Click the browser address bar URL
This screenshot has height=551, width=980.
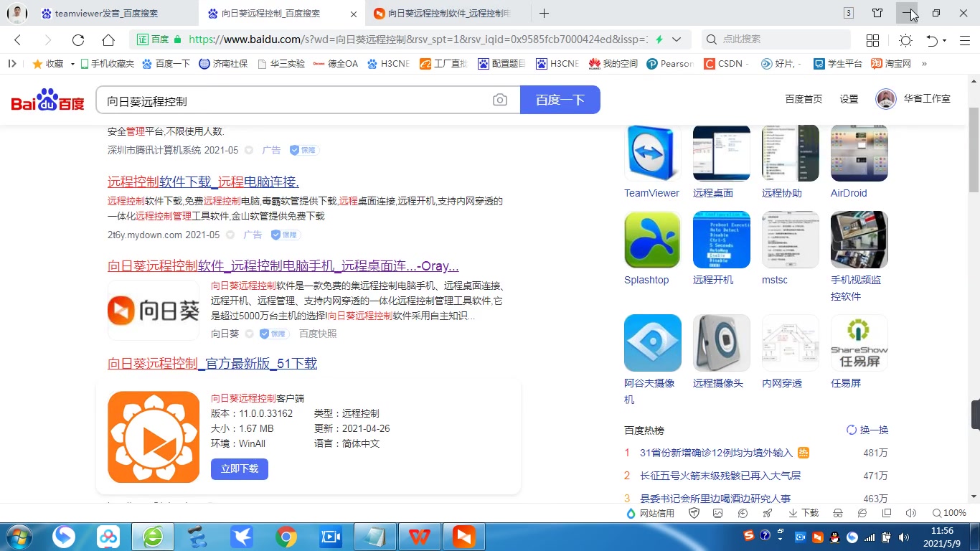point(418,39)
